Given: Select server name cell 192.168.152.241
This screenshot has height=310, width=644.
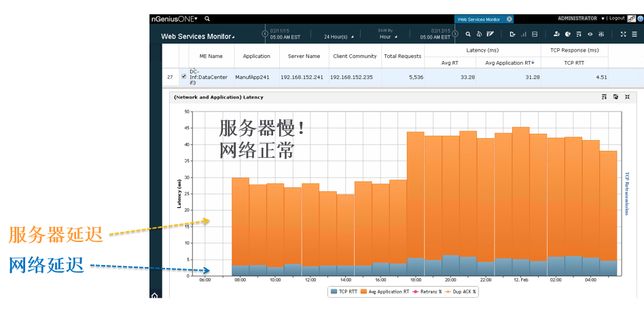Looking at the screenshot, I should pyautogui.click(x=304, y=77).
